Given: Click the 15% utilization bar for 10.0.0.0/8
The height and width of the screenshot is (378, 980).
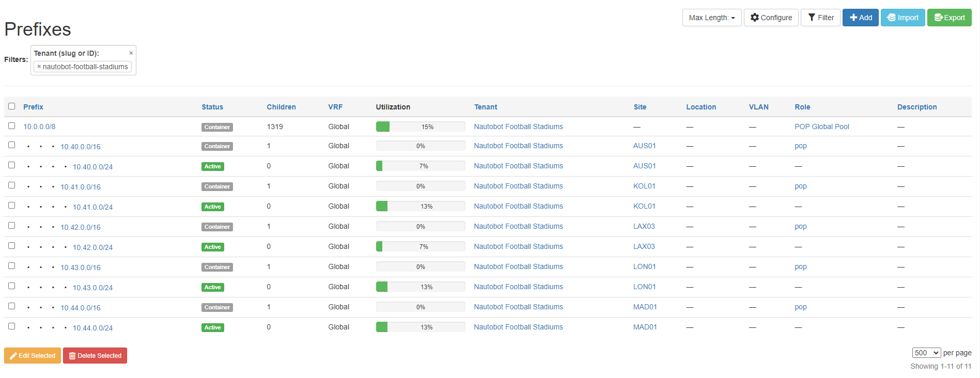Looking at the screenshot, I should 420,127.
